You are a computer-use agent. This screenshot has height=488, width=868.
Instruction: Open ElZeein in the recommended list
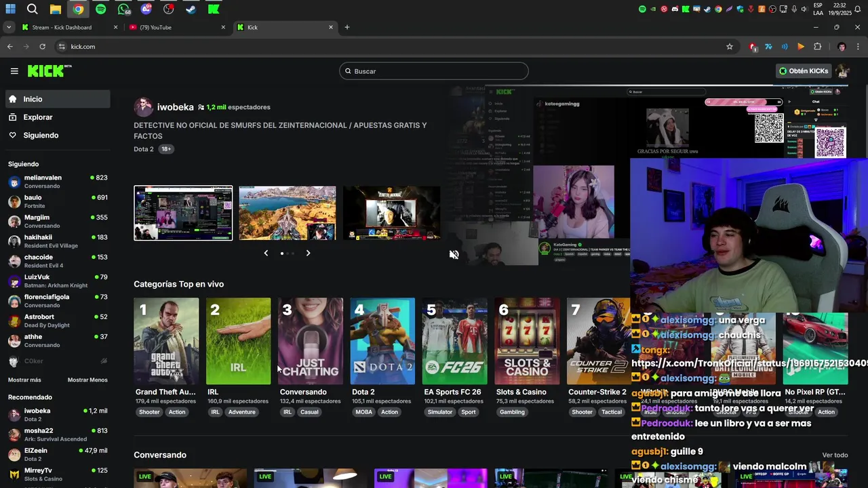(x=58, y=455)
